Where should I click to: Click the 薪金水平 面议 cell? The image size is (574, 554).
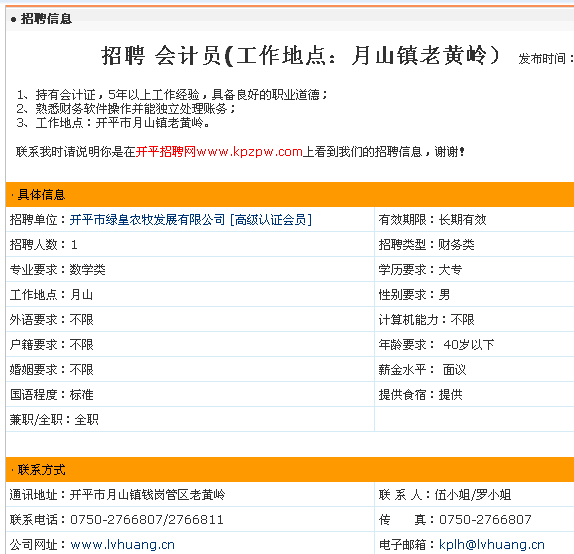point(474,369)
